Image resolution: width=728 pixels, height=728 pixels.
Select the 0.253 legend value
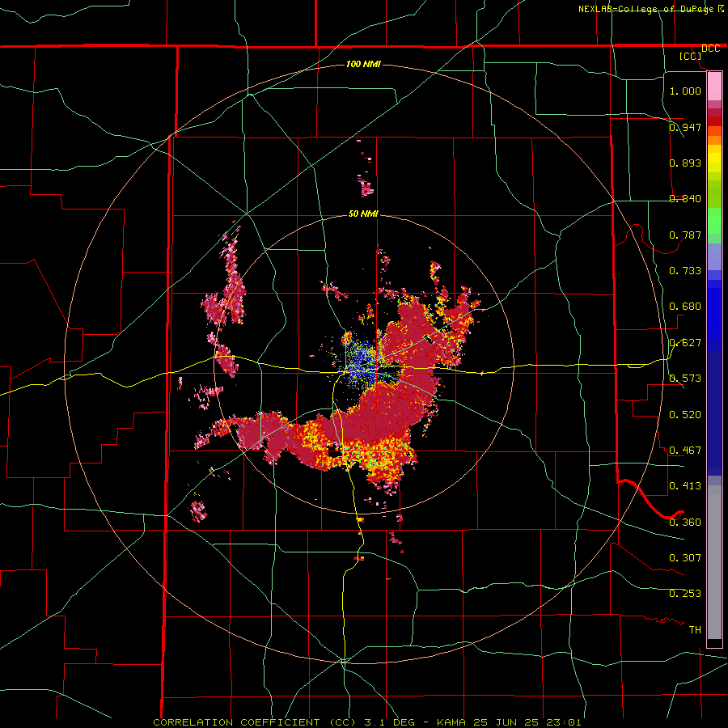pyautogui.click(x=685, y=594)
